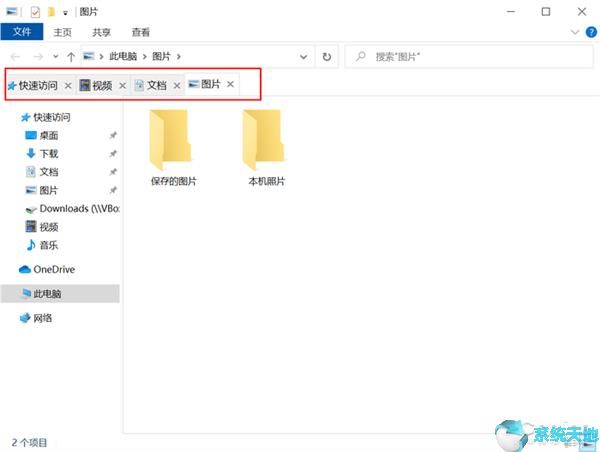The width and height of the screenshot is (600, 452).
Task: Click the new folder quick-access icon
Action: tap(51, 12)
